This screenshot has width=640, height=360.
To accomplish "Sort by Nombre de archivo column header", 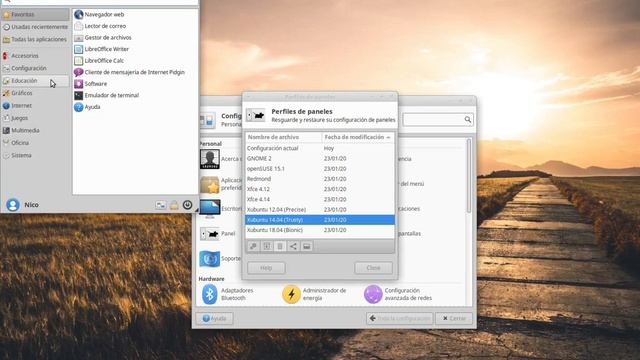I will [283, 137].
